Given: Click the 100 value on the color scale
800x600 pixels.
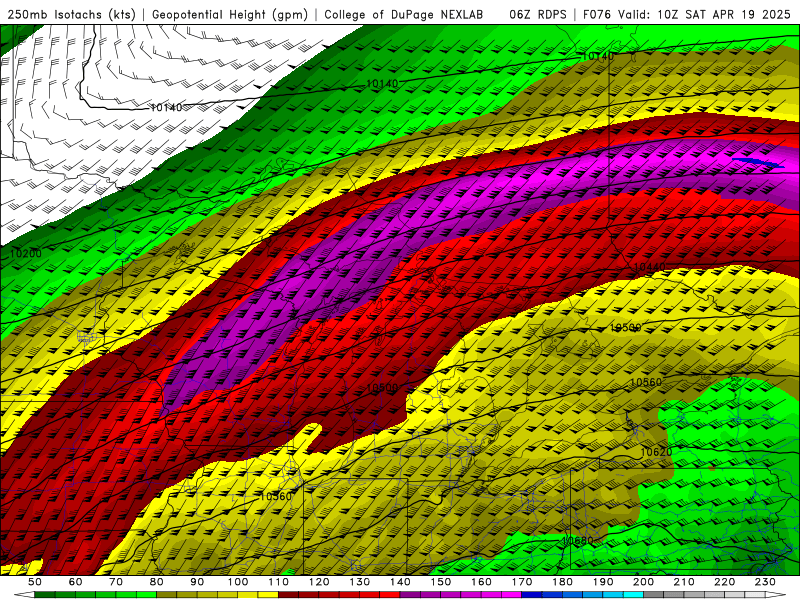Looking at the screenshot, I should pyautogui.click(x=238, y=582).
